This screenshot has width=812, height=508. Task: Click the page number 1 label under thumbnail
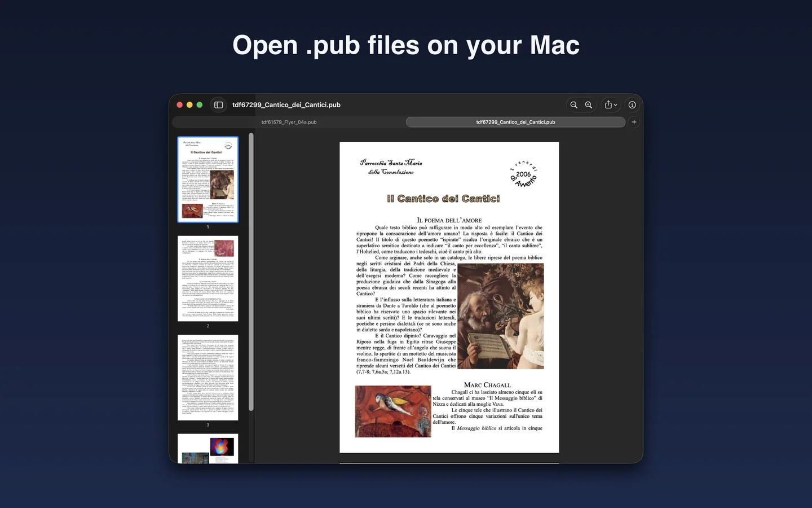pyautogui.click(x=208, y=227)
